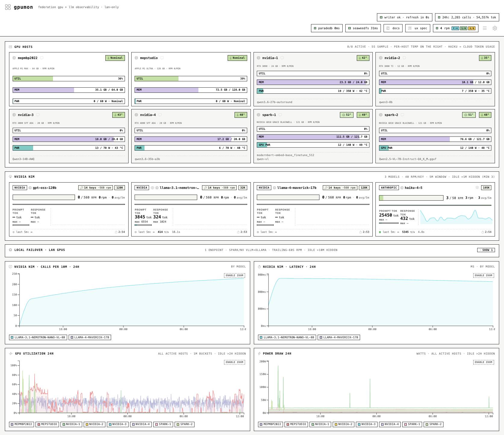This screenshot has height=435, width=504.
Task: Click the model icon beside llama-4-maverick-17b
Action: pyautogui.click(x=275, y=188)
